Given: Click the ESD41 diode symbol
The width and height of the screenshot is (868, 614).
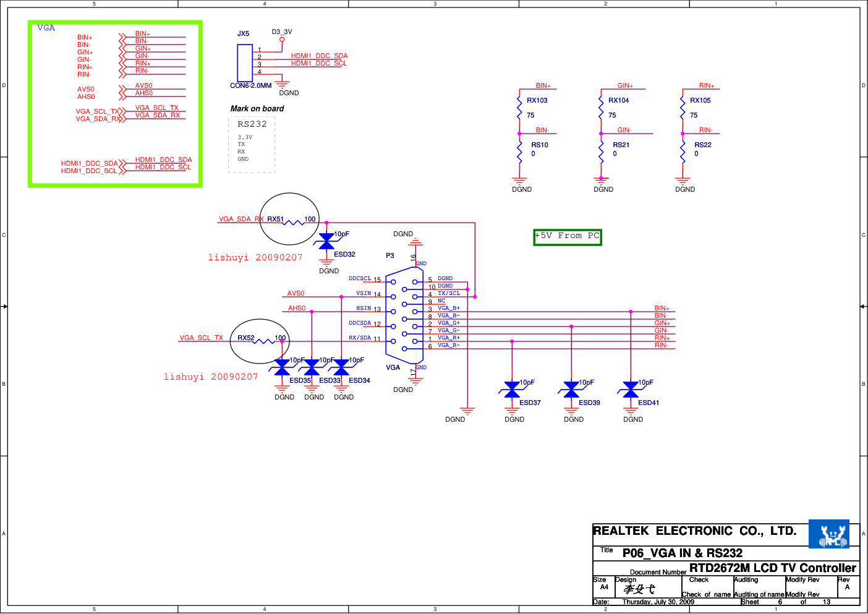Looking at the screenshot, I should (631, 390).
